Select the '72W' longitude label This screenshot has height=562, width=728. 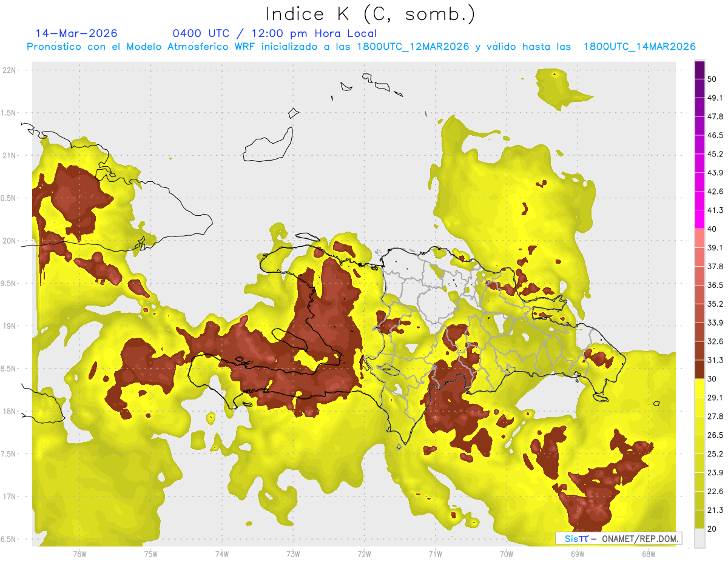[x=364, y=554]
